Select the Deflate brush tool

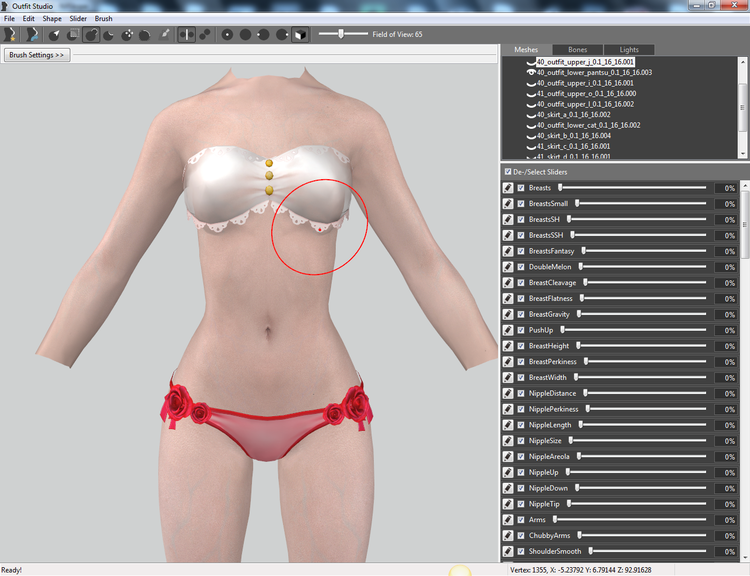(109, 35)
